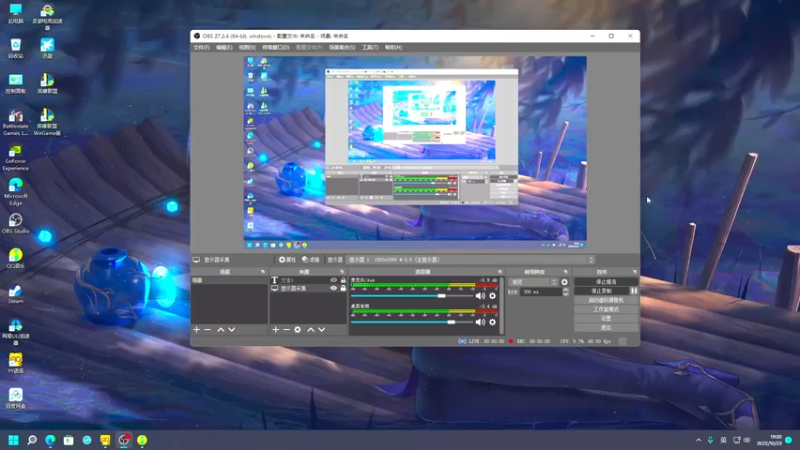Open source Filters button in toolbar
This screenshot has height=450, width=800.
(x=311, y=260)
